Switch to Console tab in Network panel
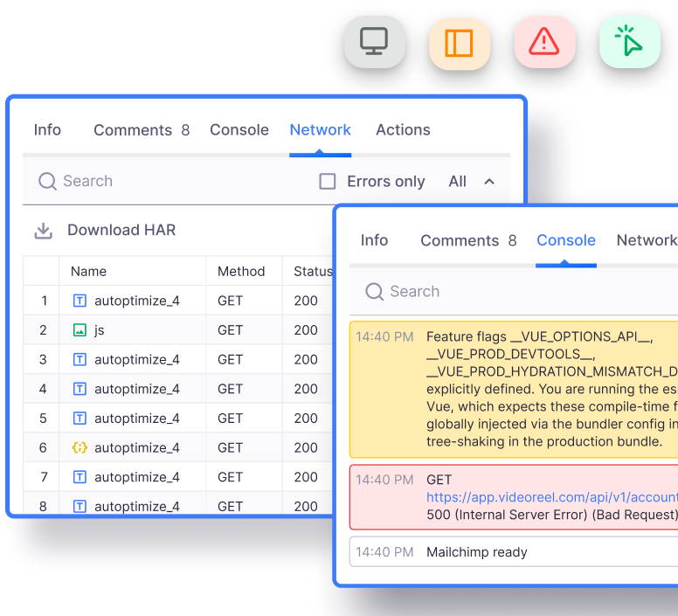 [x=239, y=129]
